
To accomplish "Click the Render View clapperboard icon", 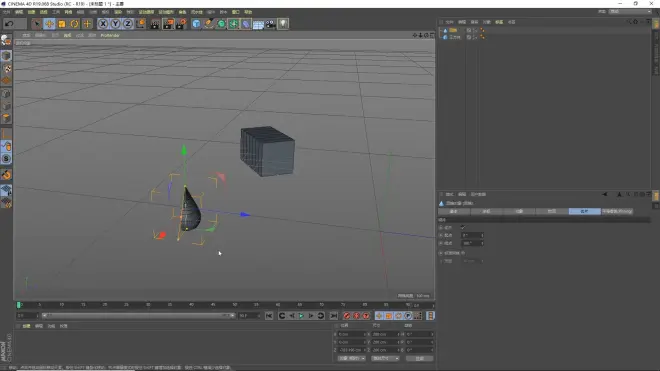I will click(155, 24).
